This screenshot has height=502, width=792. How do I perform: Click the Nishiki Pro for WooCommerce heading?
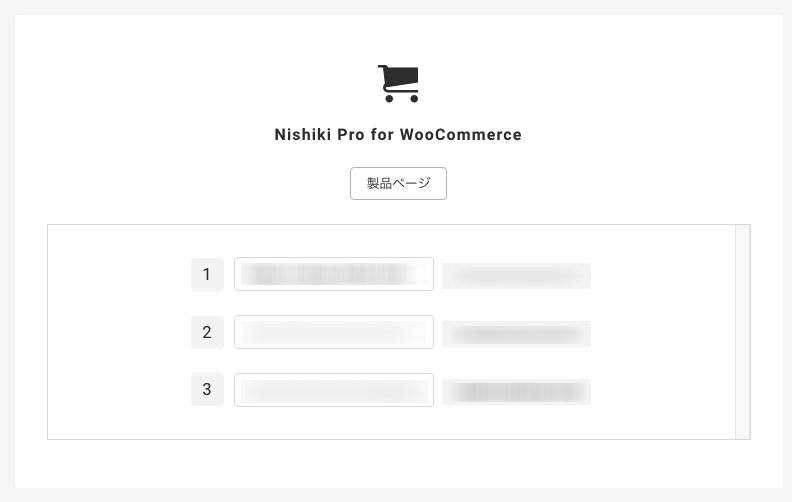pos(398,134)
